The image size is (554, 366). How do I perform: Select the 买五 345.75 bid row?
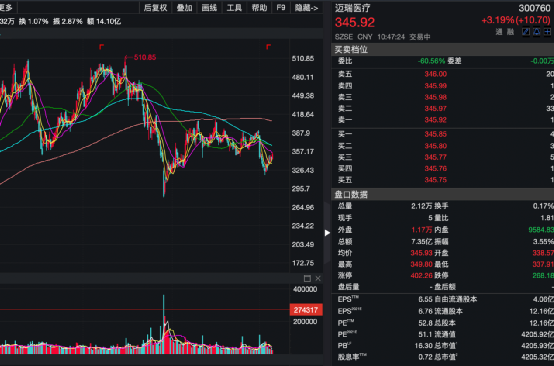point(442,180)
